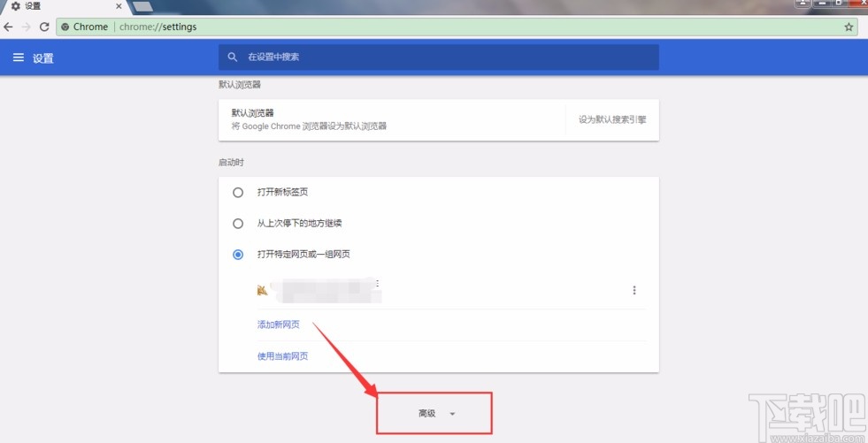Click the 启动时 section heading
The width and height of the screenshot is (868, 443).
(x=232, y=163)
